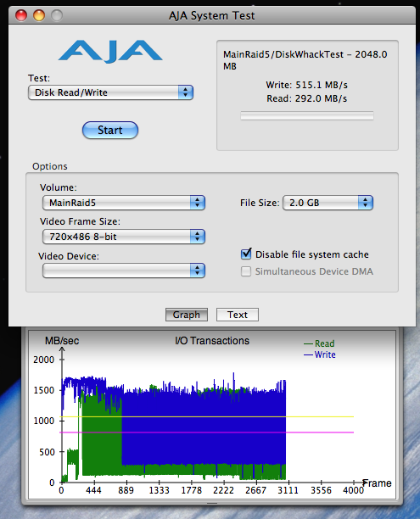Click the I/O Transactions graph title
The width and height of the screenshot is (420, 519).
[x=212, y=341]
